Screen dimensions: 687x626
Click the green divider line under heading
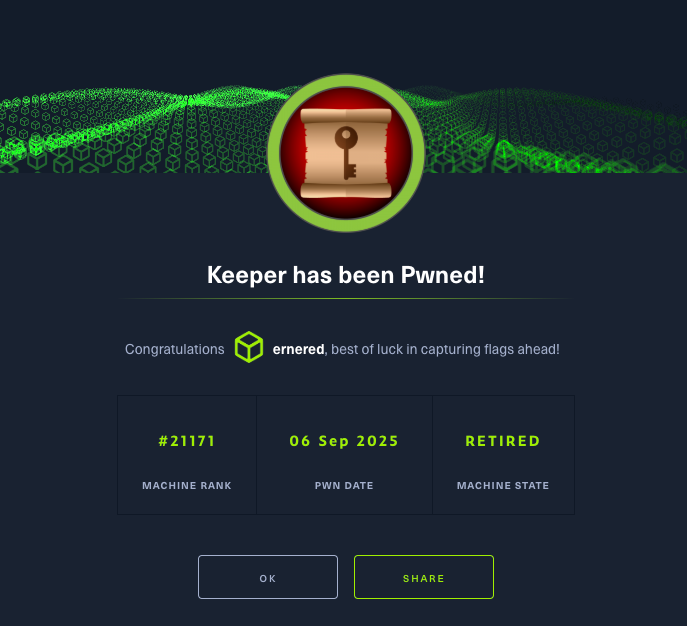coord(346,299)
